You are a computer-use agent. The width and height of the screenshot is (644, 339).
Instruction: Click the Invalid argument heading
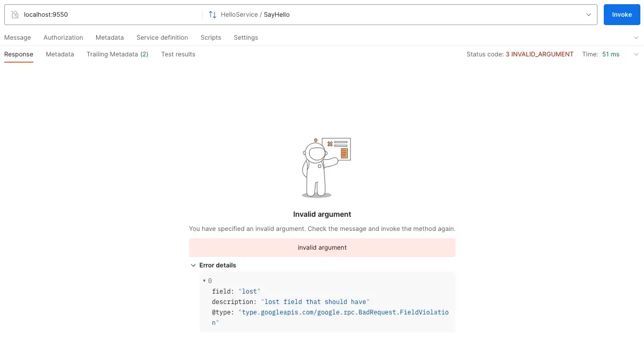coord(322,214)
